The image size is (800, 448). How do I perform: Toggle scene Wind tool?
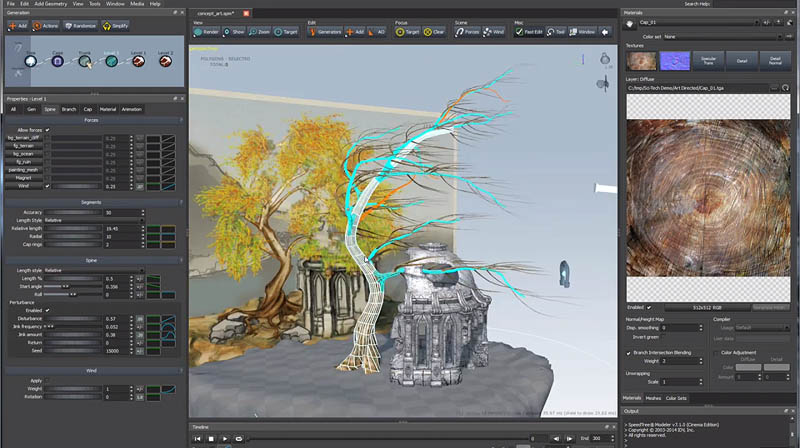point(493,32)
